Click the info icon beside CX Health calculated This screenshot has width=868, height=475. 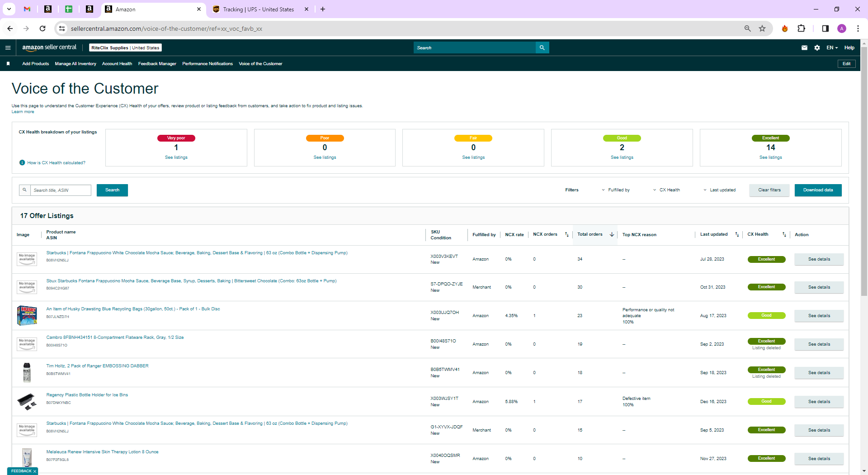[22, 163]
